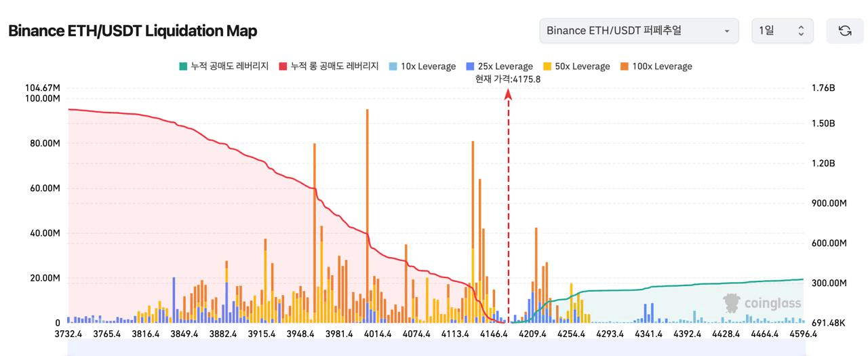Click the 104.67M left axis label
The image size is (868, 356).
42,88
